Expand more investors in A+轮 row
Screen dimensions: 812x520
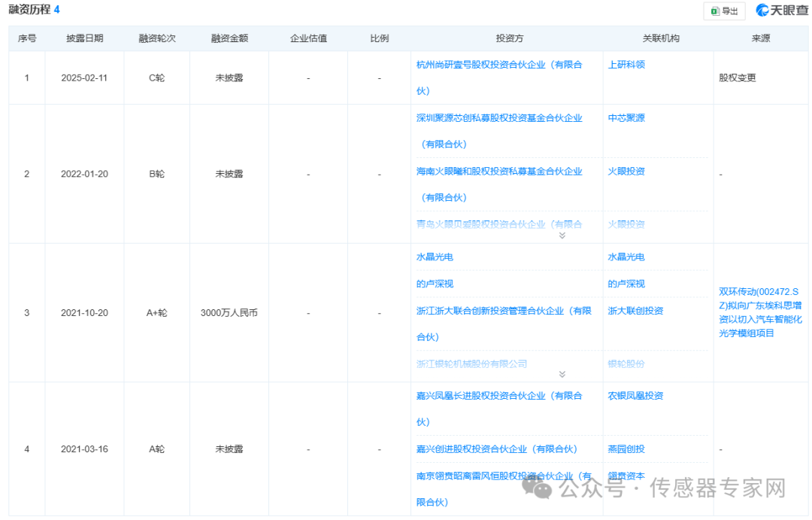[562, 374]
